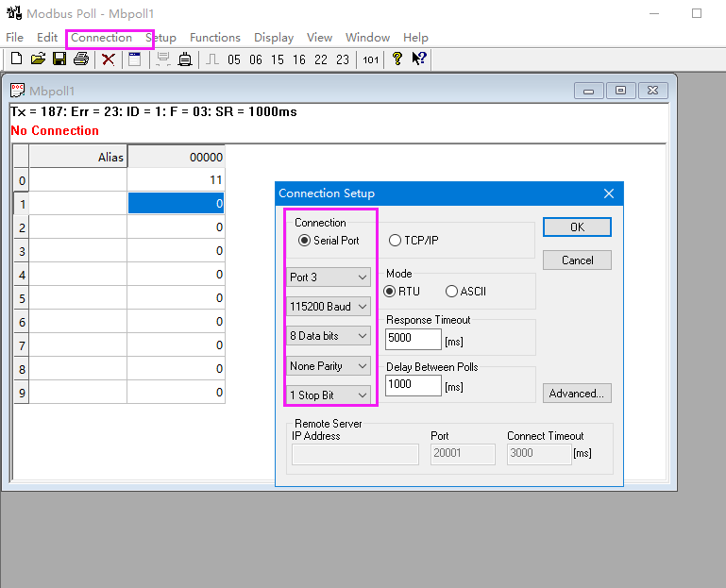
Task: Open the yellow question mark Help icon
Action: [x=397, y=59]
